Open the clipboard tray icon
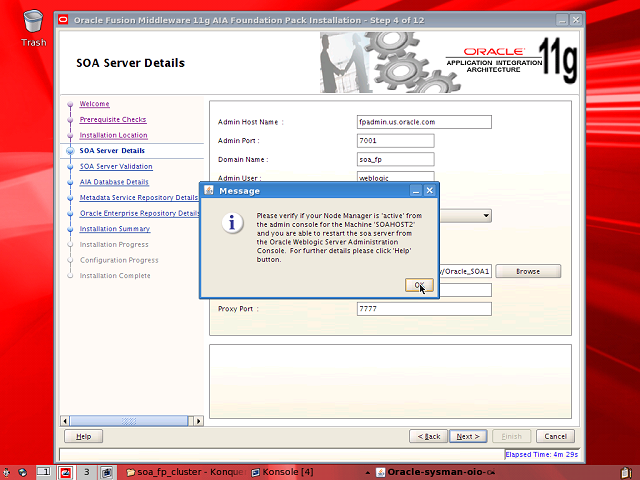This screenshot has width=640, height=480. [x=628, y=472]
